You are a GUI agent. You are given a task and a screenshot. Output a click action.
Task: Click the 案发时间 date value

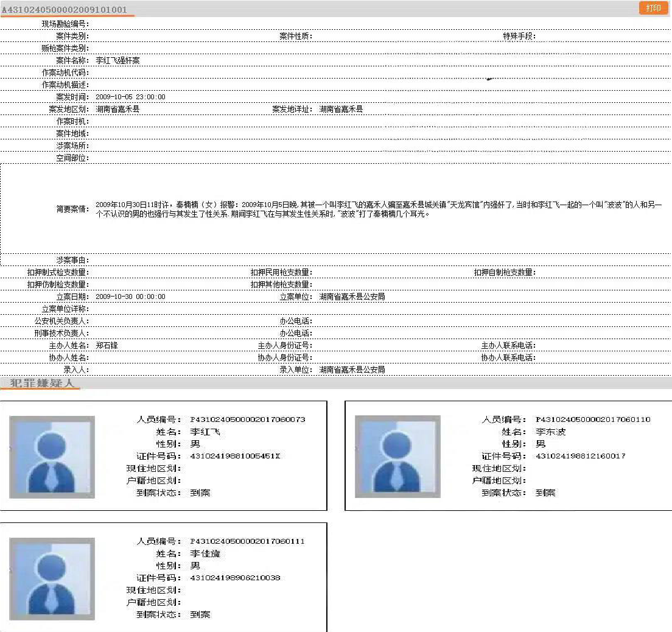coord(130,97)
